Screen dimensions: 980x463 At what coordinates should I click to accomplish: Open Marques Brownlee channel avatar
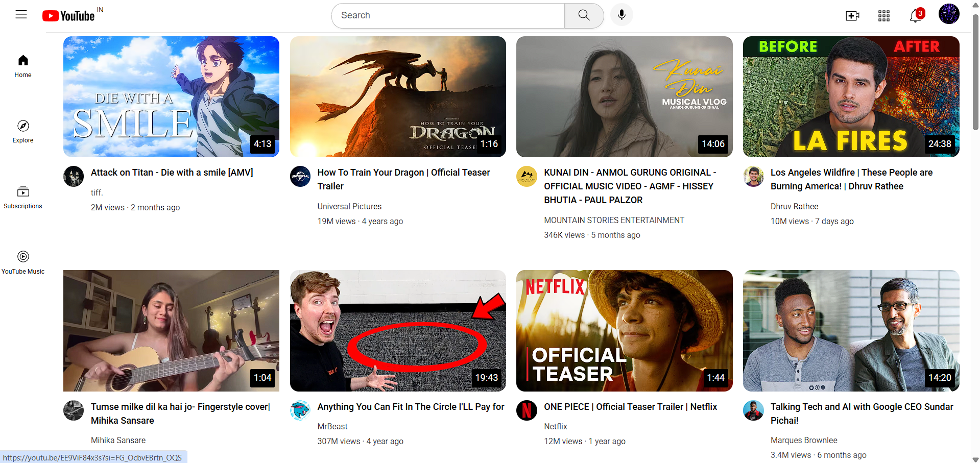tap(753, 410)
